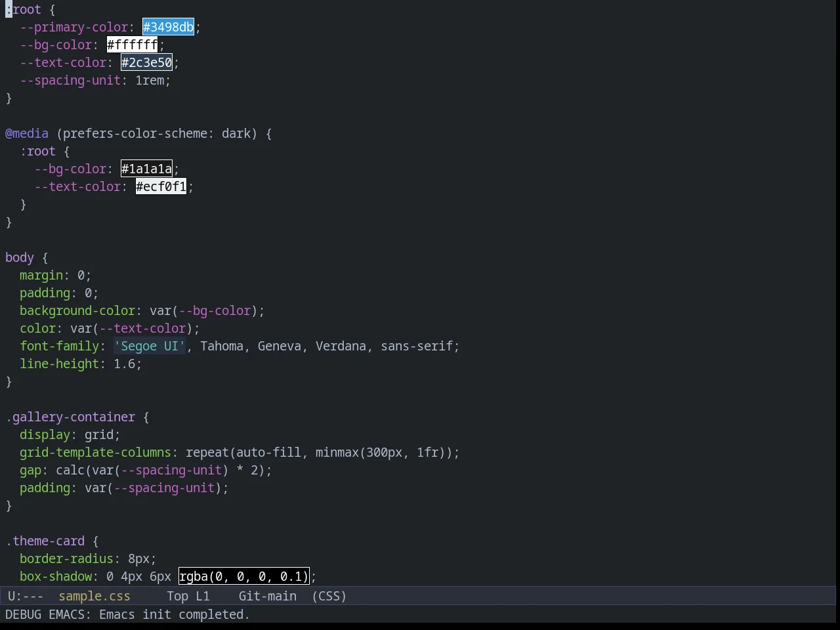Place cursor on --spacing-unit: 1rem line
This screenshot has width=840, height=630.
click(x=95, y=80)
